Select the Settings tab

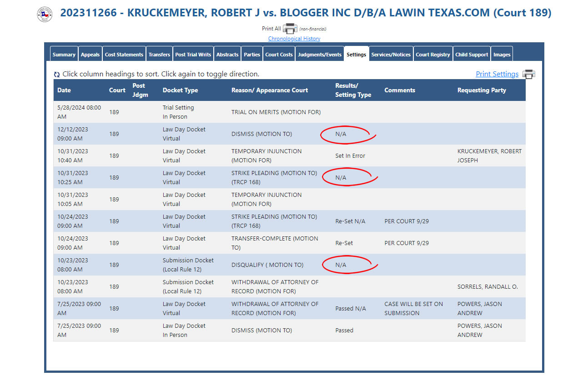point(356,54)
